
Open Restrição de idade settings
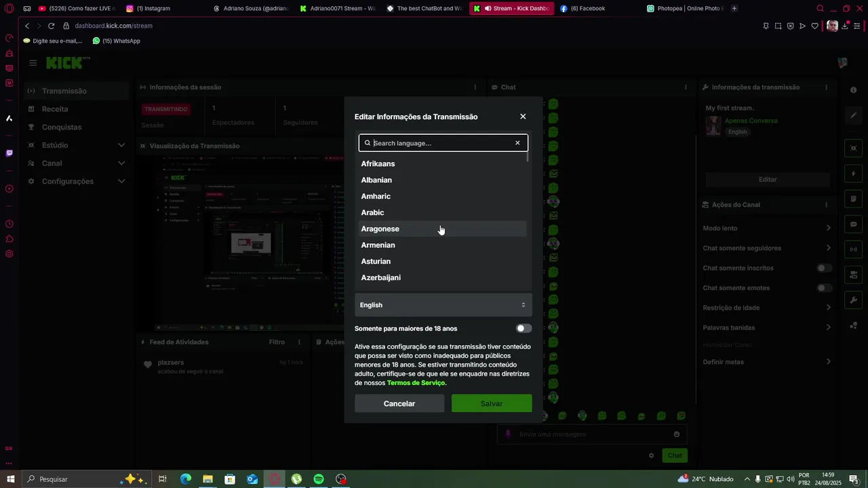767,308
